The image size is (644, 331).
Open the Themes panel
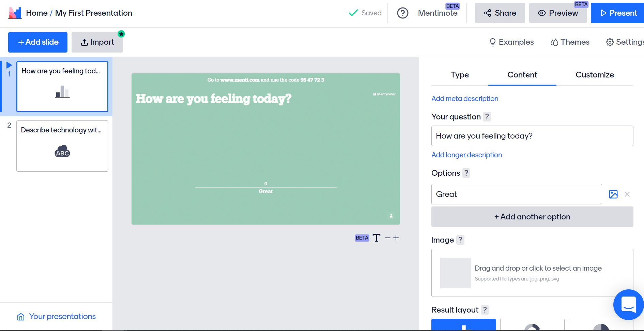(x=570, y=42)
